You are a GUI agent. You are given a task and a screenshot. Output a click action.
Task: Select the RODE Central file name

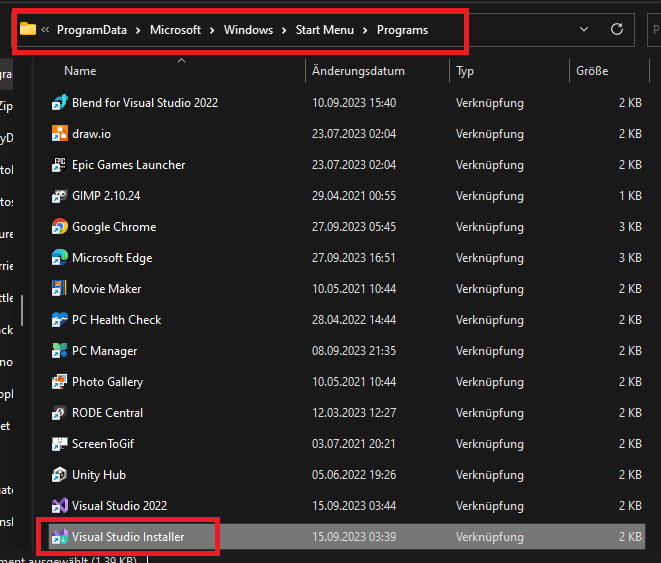tap(107, 413)
